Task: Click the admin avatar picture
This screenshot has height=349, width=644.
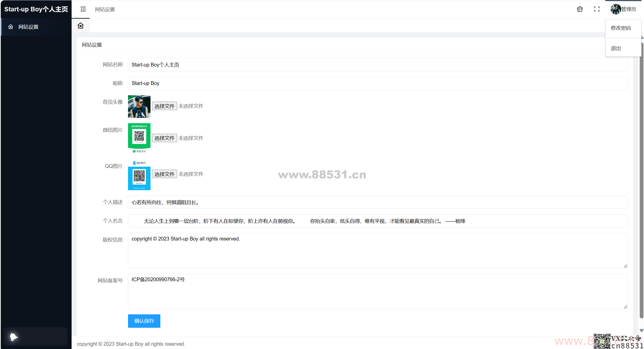Action: coord(616,9)
